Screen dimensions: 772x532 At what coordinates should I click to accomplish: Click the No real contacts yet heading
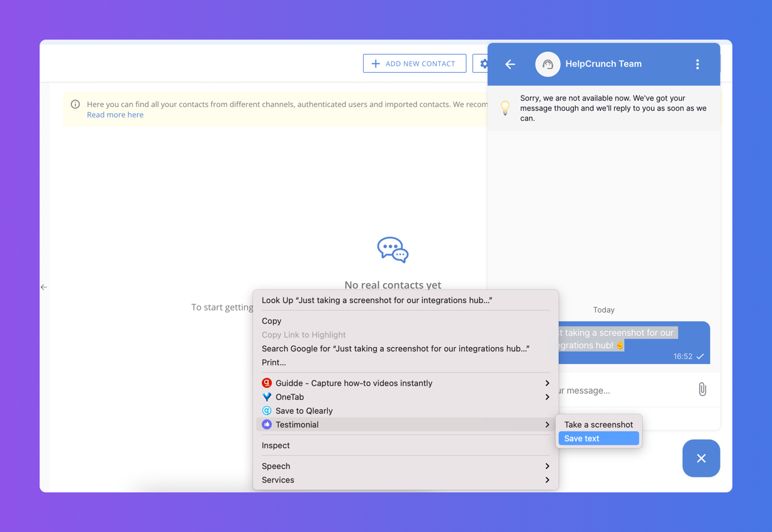tap(393, 285)
